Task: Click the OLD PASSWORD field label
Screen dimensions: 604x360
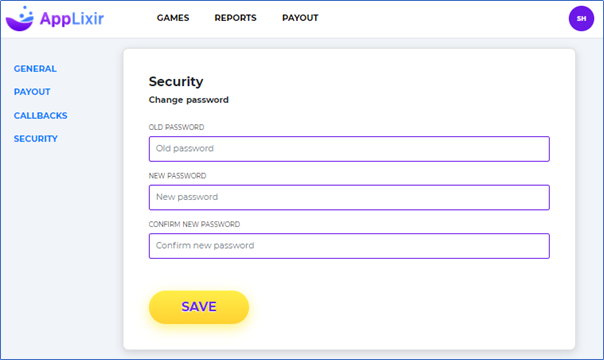Action: 176,127
